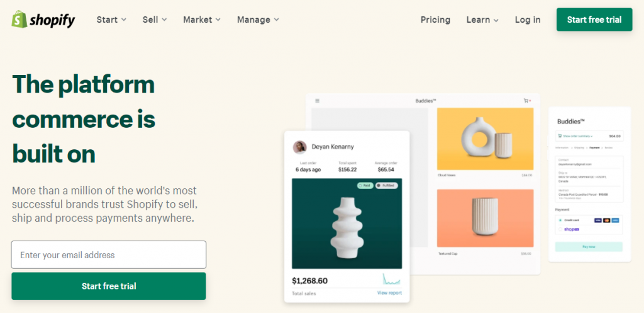Click the cart icon in Buddies storefront
This screenshot has height=313, width=644.
pyautogui.click(x=526, y=101)
